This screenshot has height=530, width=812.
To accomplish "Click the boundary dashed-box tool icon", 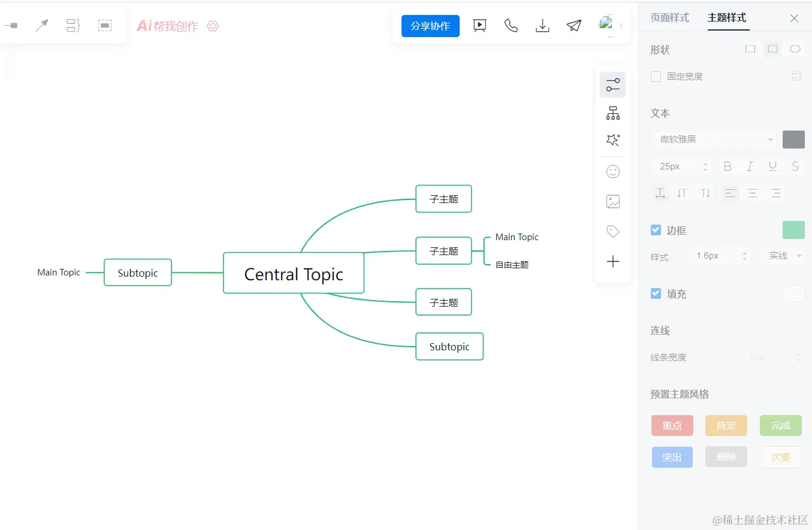I will 105,26.
